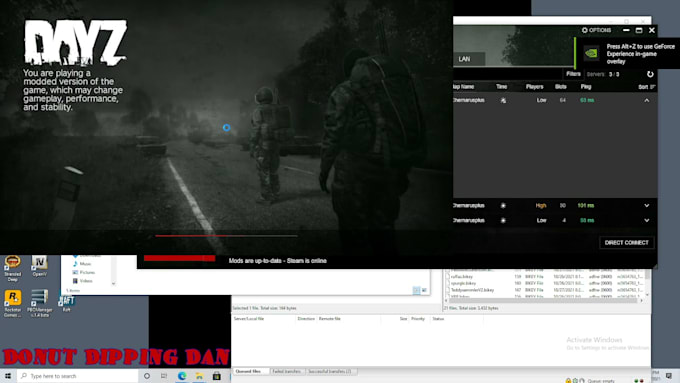Click the Queue: empty status text
Screen dimensions: 680x383
click(x=602, y=381)
